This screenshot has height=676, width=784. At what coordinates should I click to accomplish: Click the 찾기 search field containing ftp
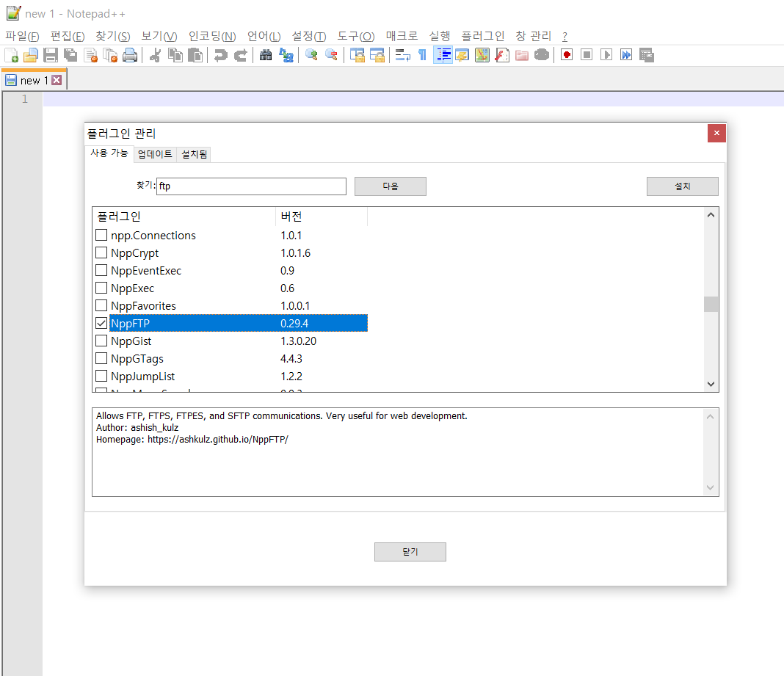251,186
